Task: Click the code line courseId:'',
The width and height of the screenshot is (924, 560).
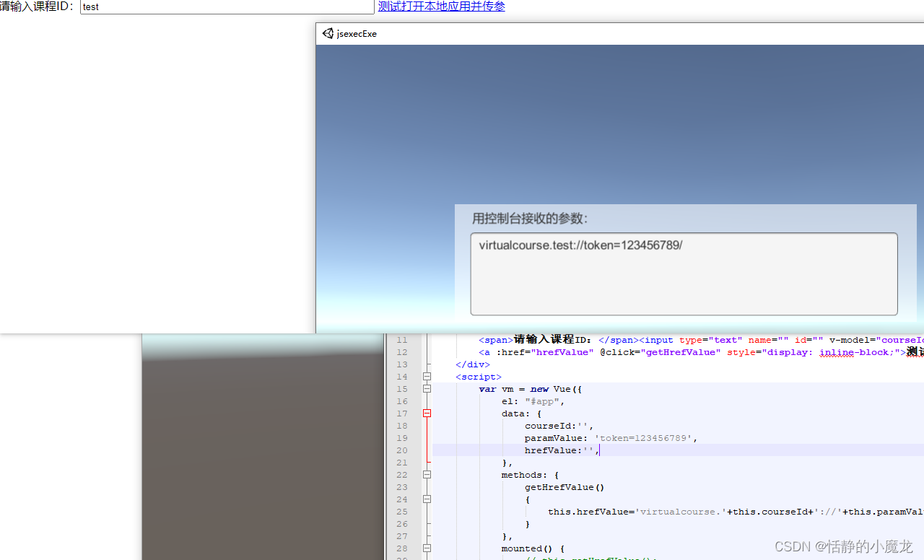Action: (559, 426)
